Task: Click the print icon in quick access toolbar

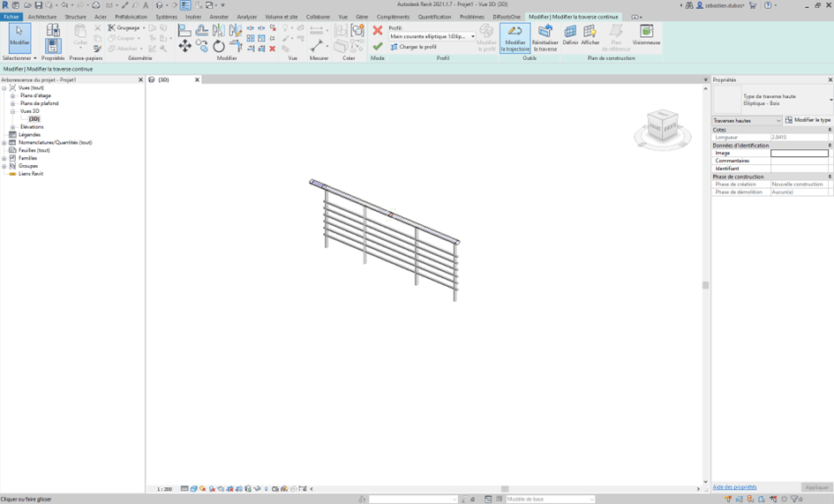Action: 95,4
